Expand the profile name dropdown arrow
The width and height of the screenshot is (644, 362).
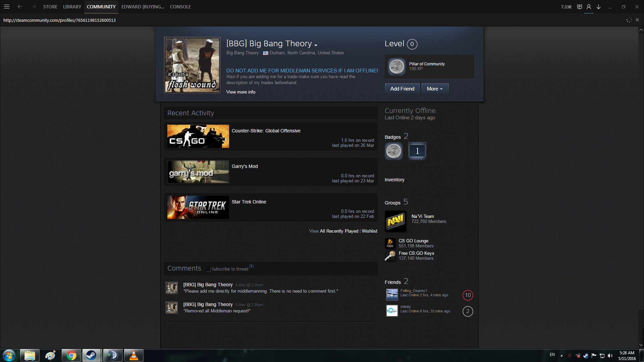(316, 45)
